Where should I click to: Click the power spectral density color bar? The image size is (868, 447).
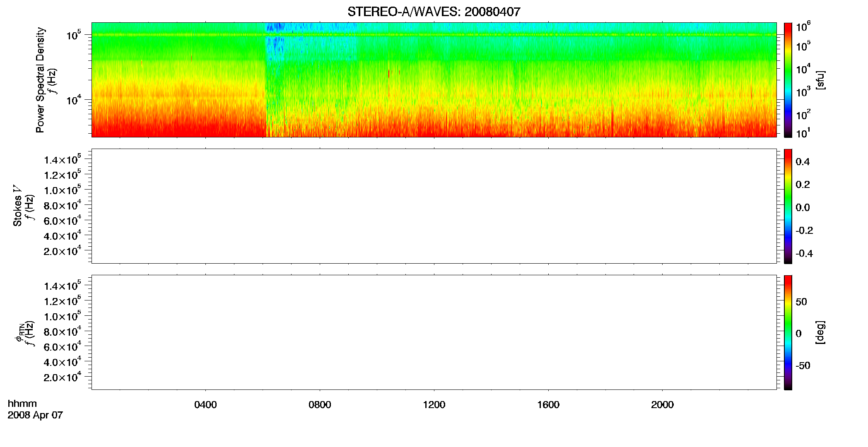788,80
